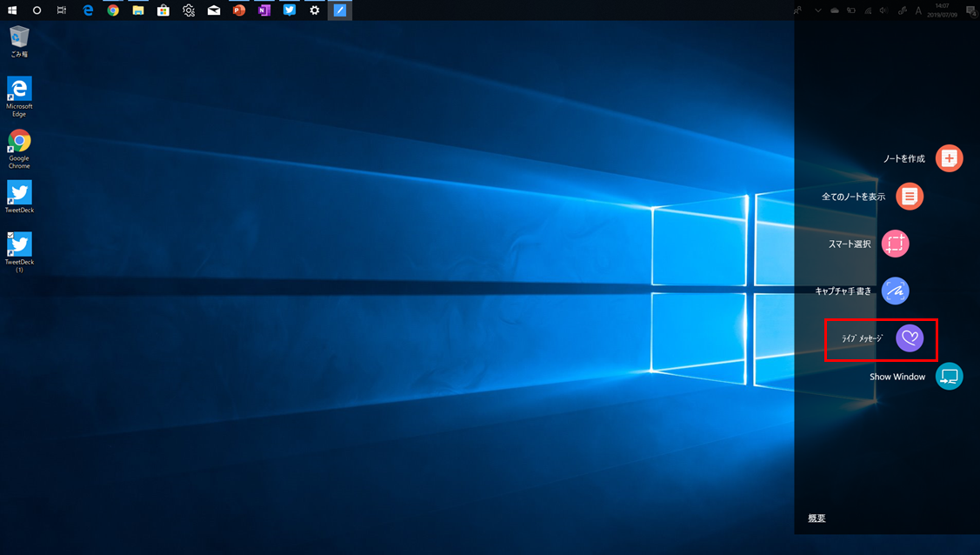Open OneDrive cloud icon in system tray
This screenshot has height=555, width=980.
point(835,10)
